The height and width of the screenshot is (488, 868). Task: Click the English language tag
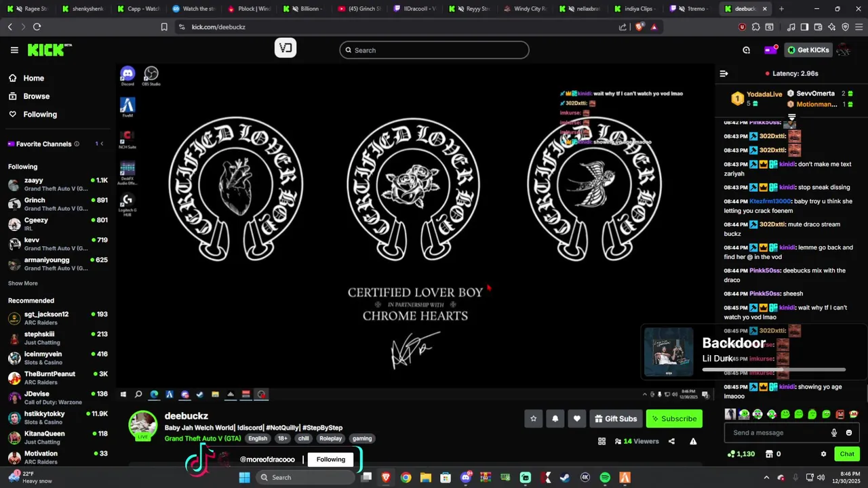click(x=258, y=439)
